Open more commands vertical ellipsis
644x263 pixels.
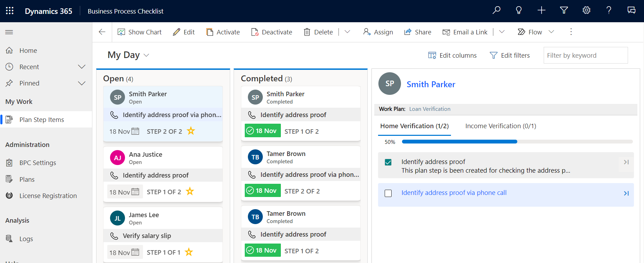click(571, 32)
